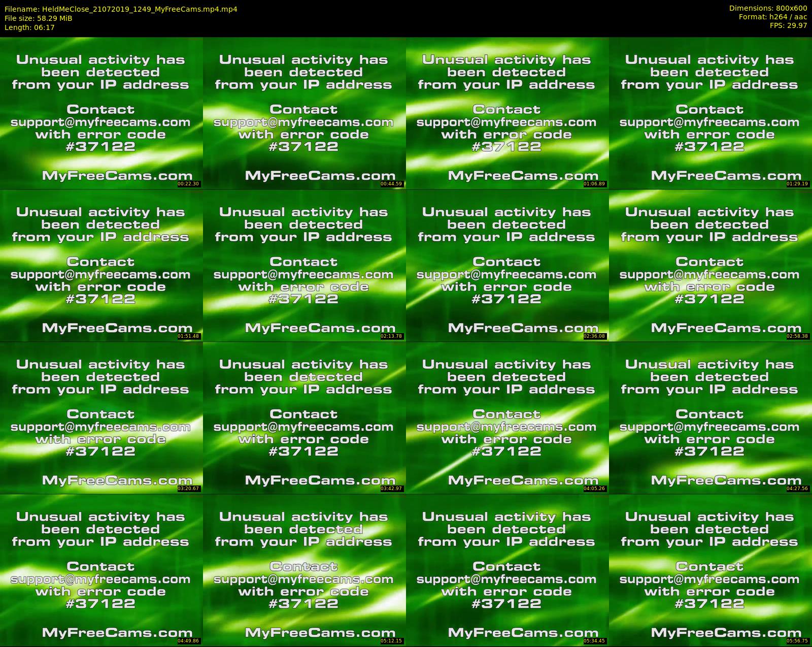Open the video frame stamped 02:36.08
Screen dimensions: 812x647
click(x=507, y=266)
